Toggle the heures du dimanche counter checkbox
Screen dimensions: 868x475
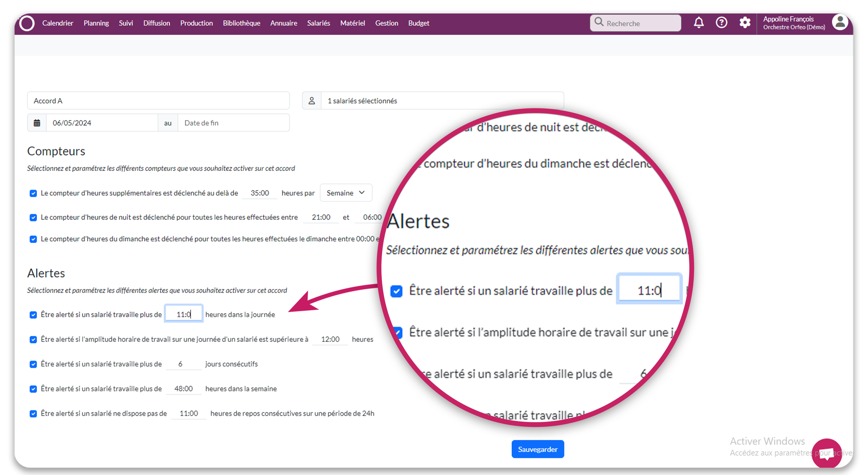(x=33, y=239)
